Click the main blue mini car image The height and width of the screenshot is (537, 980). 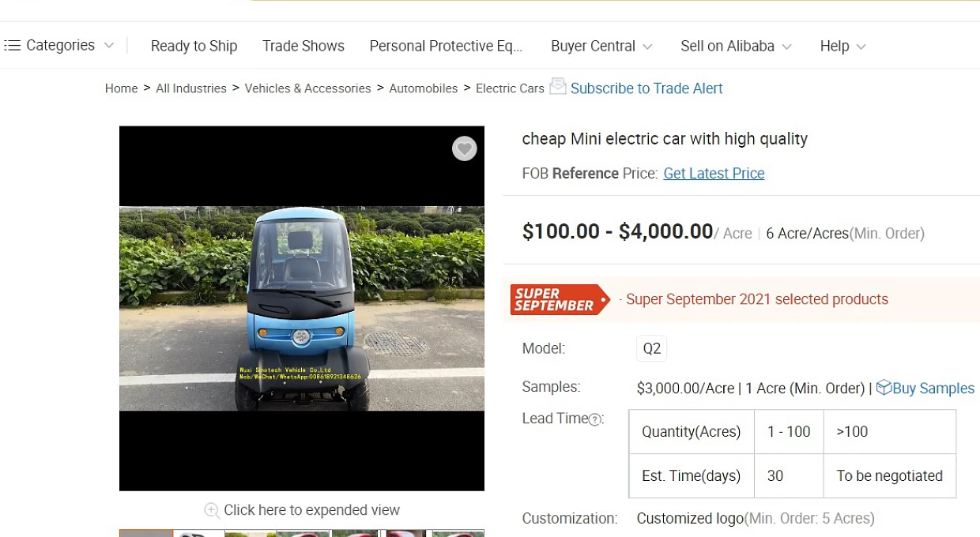(x=302, y=309)
